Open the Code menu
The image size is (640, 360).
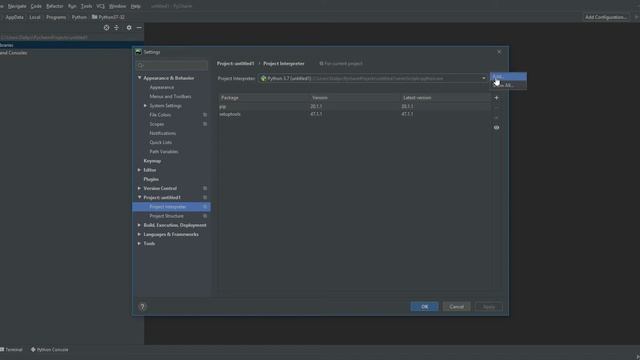click(36, 6)
